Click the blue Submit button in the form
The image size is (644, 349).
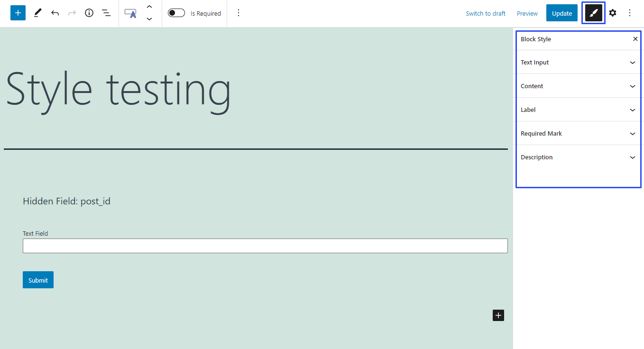click(38, 280)
